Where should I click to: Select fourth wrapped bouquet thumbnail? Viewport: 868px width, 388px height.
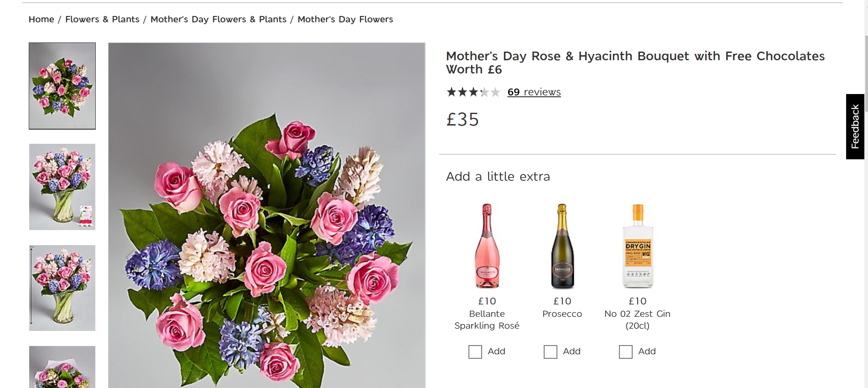click(x=62, y=367)
